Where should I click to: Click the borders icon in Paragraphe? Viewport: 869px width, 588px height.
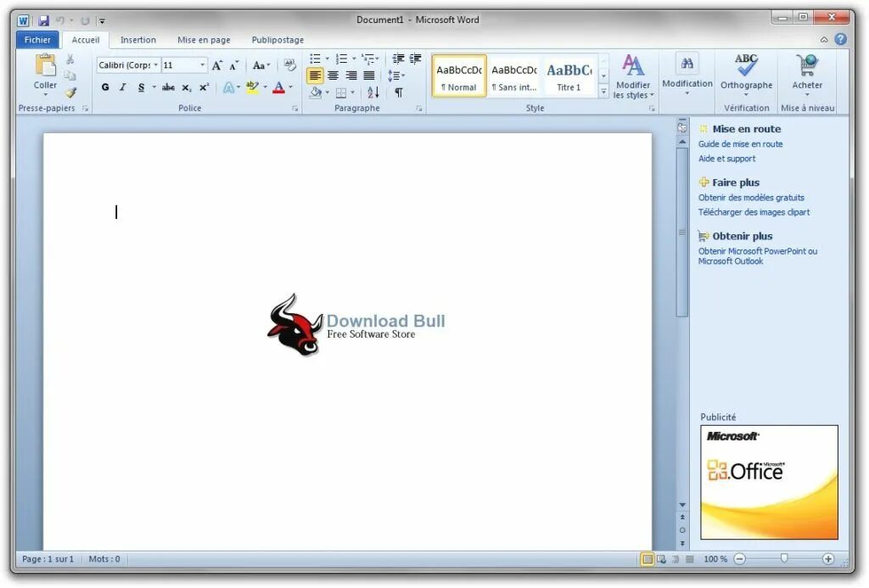pyautogui.click(x=341, y=93)
